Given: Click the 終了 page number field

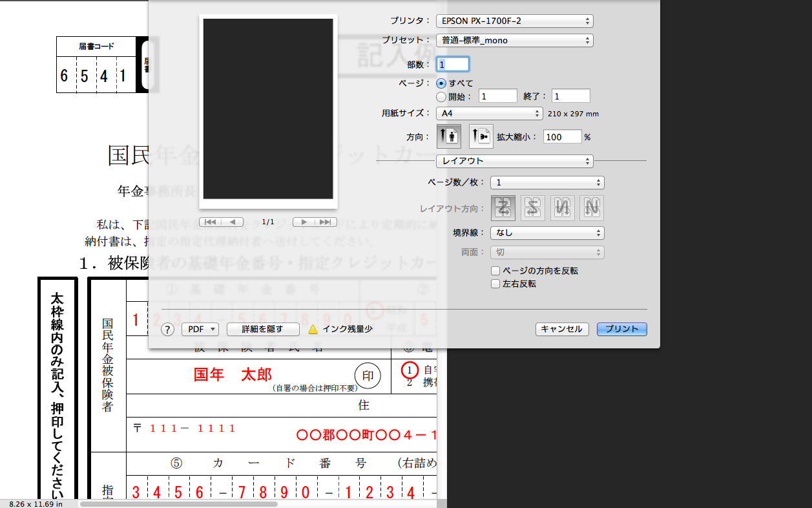Looking at the screenshot, I should coord(571,96).
